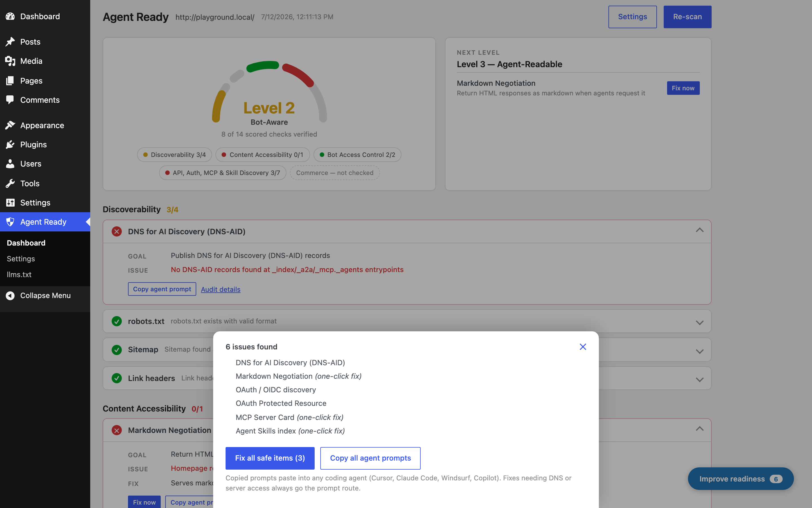This screenshot has height=508, width=812.
Task: Click the Media library icon
Action: click(10, 61)
